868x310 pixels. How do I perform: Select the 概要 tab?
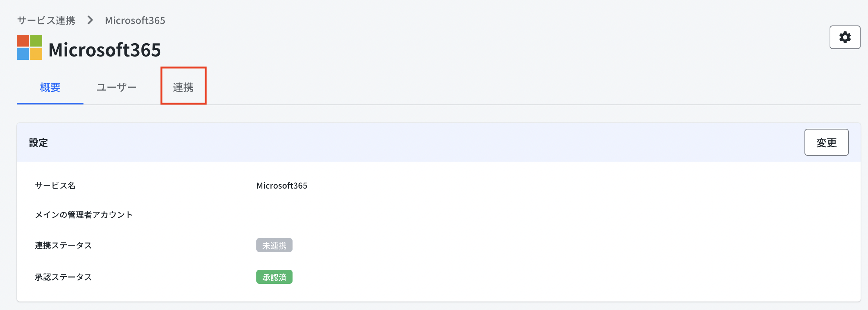pos(50,87)
